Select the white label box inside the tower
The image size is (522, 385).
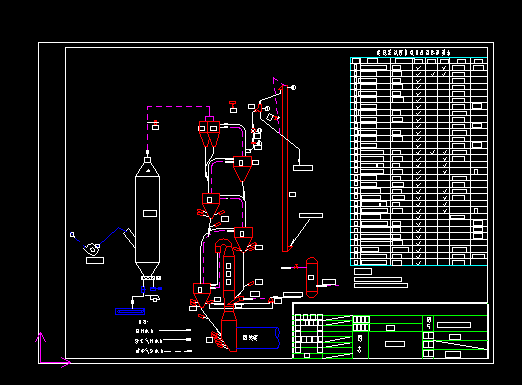[150, 213]
